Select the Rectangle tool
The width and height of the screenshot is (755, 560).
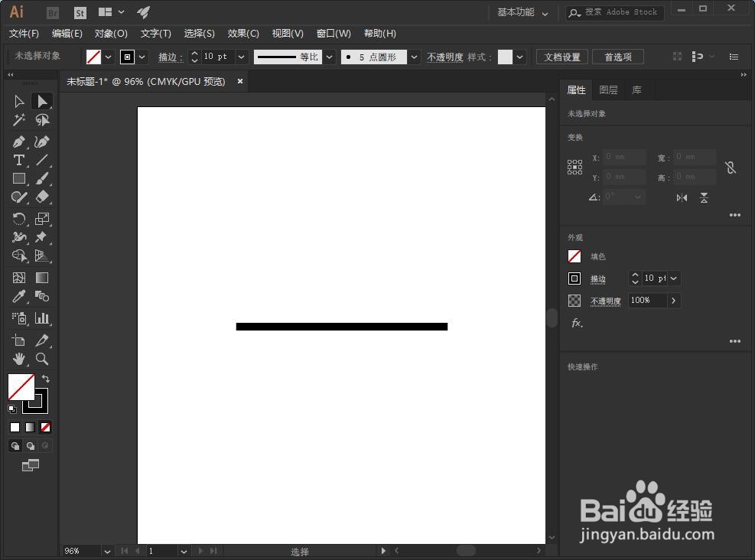tap(19, 179)
